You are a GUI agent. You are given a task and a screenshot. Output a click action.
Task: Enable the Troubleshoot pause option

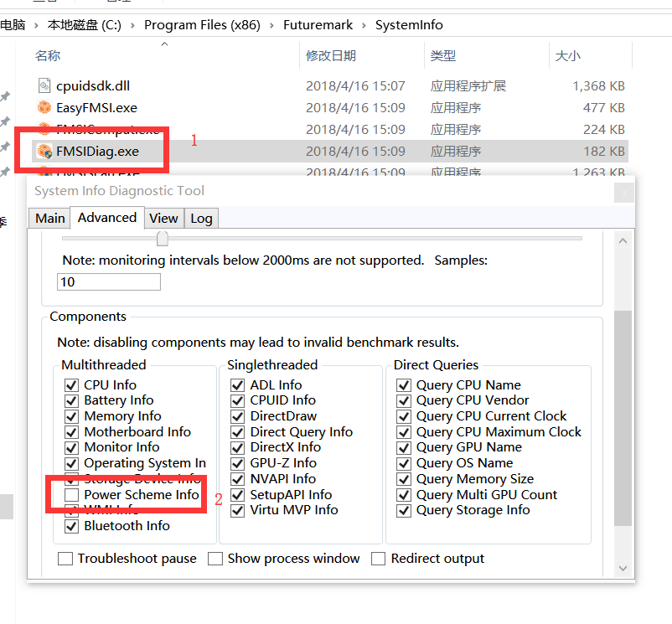[x=65, y=559]
